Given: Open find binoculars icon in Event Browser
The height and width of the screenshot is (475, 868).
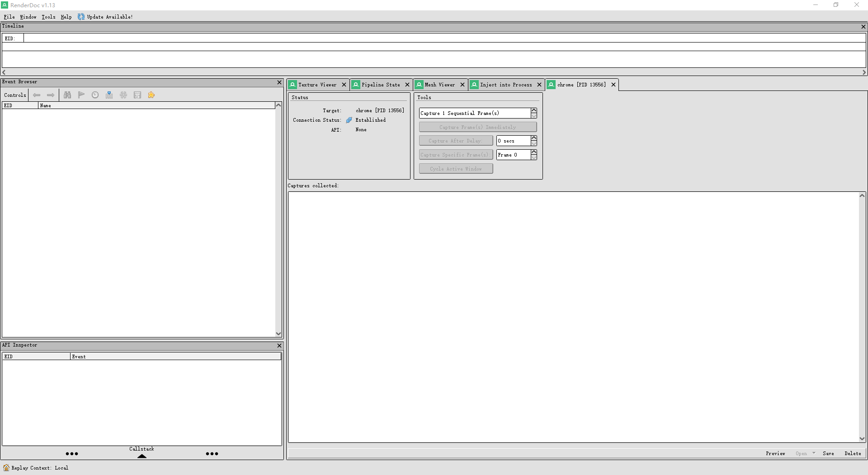Looking at the screenshot, I should pyautogui.click(x=67, y=95).
